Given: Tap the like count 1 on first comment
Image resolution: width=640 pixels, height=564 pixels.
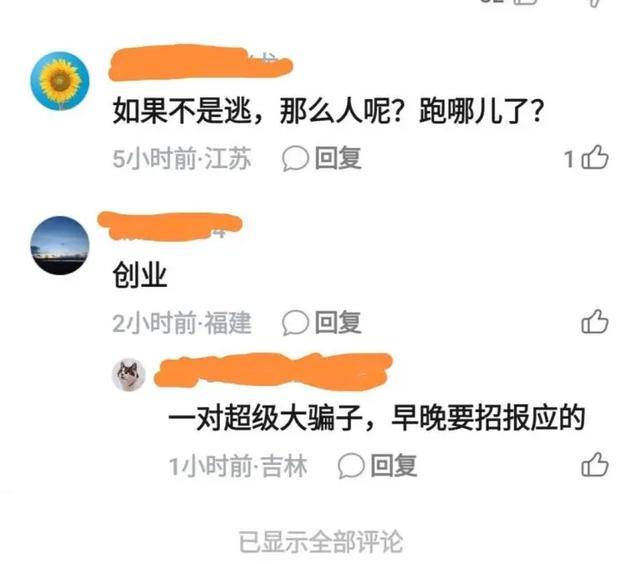Looking at the screenshot, I should click(x=569, y=159).
